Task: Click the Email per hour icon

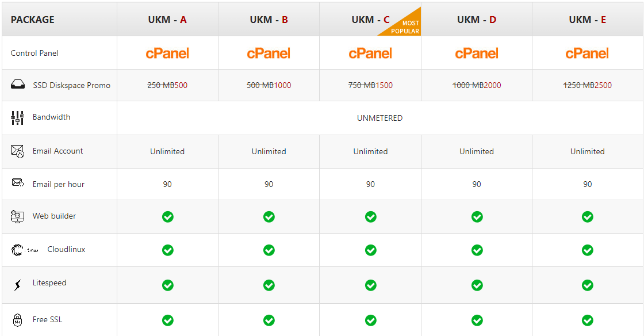Action: (x=18, y=184)
